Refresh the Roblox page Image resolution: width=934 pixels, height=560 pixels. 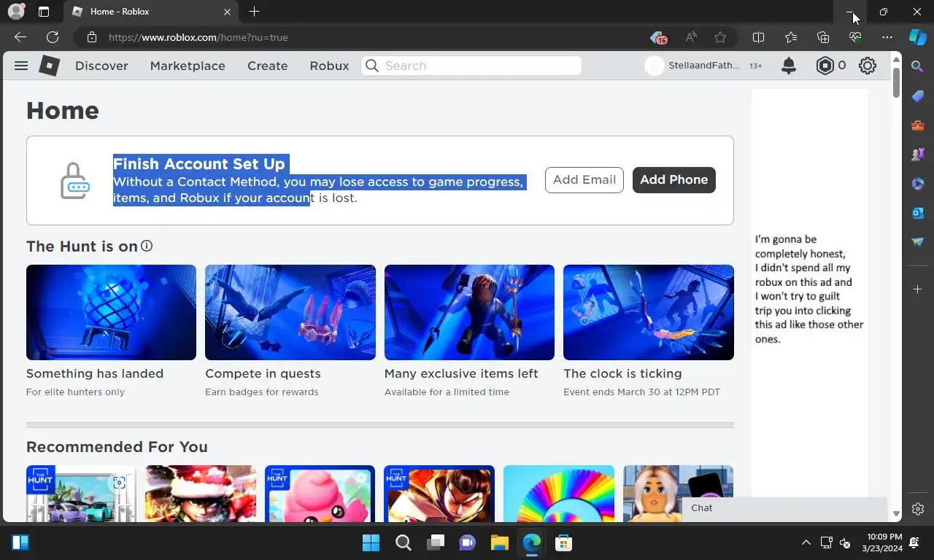(53, 37)
